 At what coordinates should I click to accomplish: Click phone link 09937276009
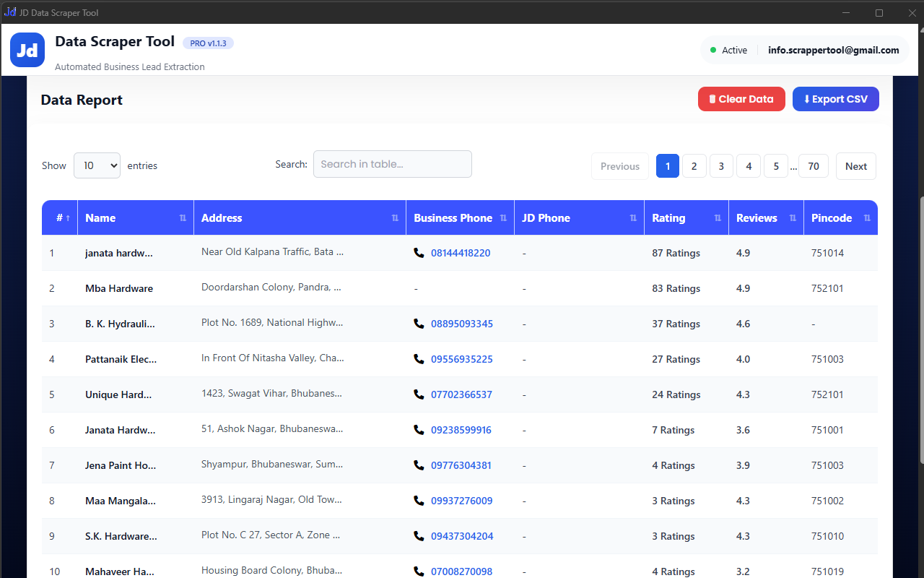coord(462,501)
